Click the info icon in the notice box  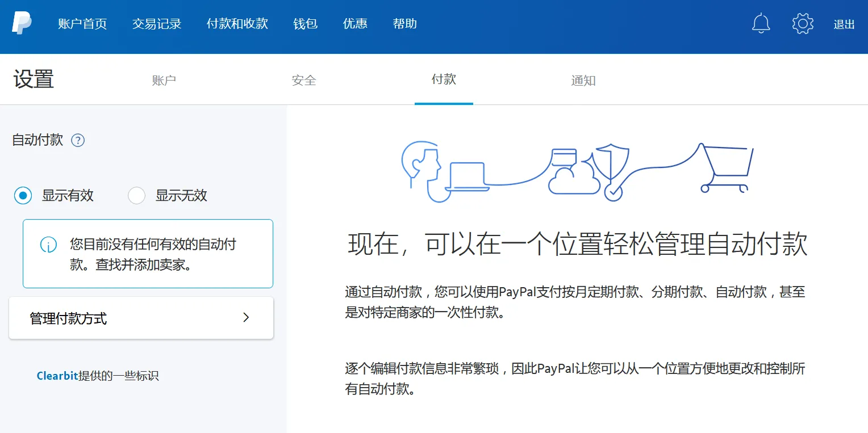[x=48, y=245]
